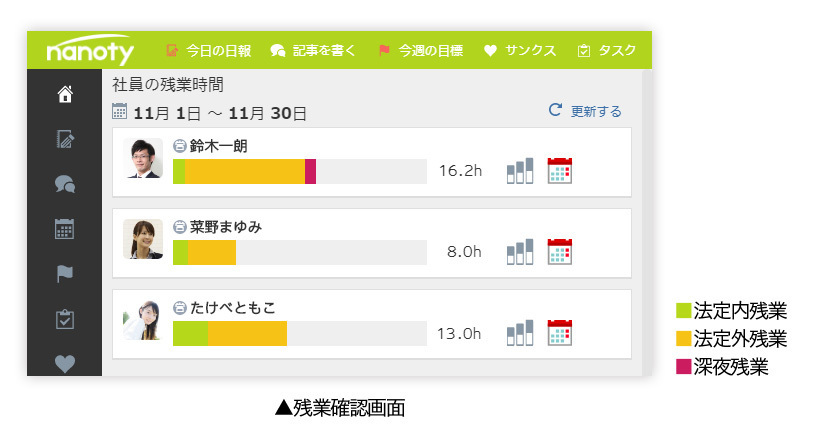View bar chart for 鈴木一朗

520,171
